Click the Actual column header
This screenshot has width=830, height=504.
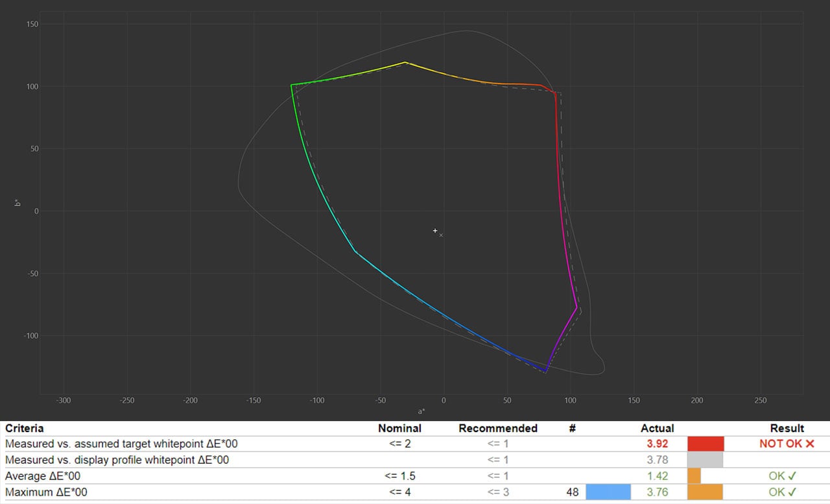(x=657, y=428)
